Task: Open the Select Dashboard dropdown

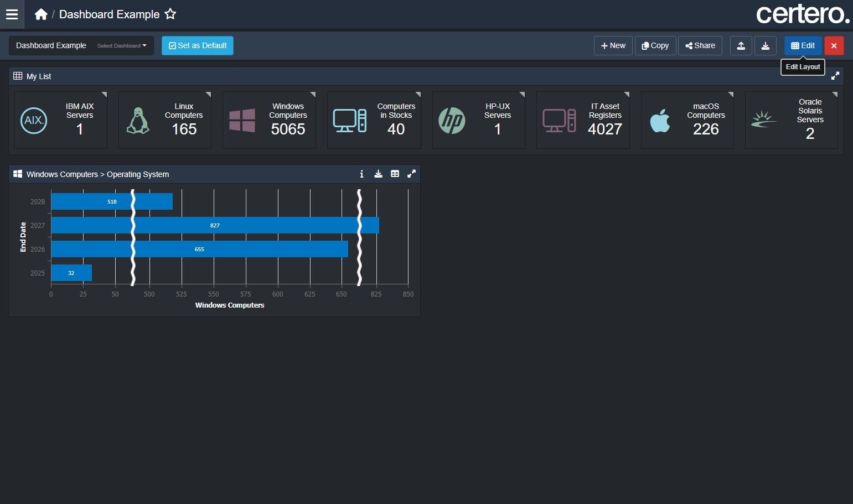Action: (122, 46)
